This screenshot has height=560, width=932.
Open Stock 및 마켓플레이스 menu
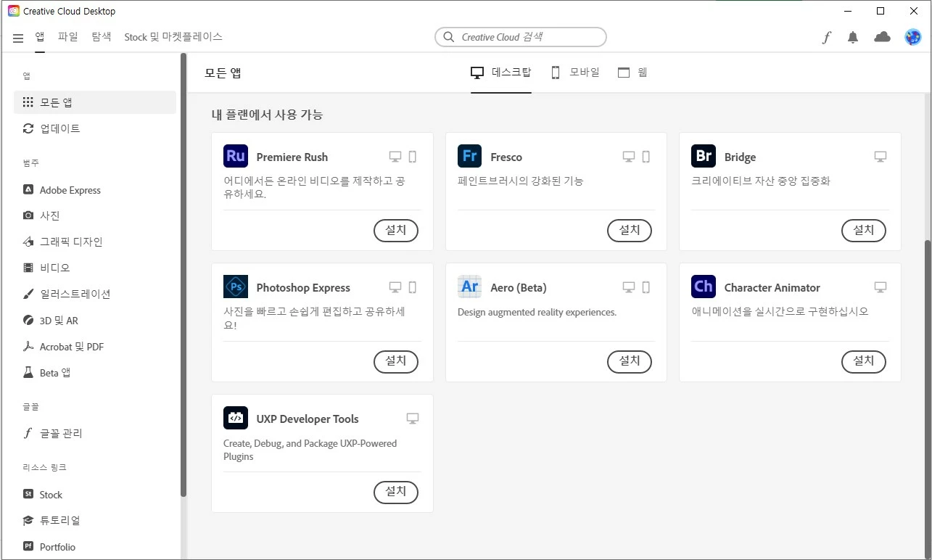[x=173, y=36]
